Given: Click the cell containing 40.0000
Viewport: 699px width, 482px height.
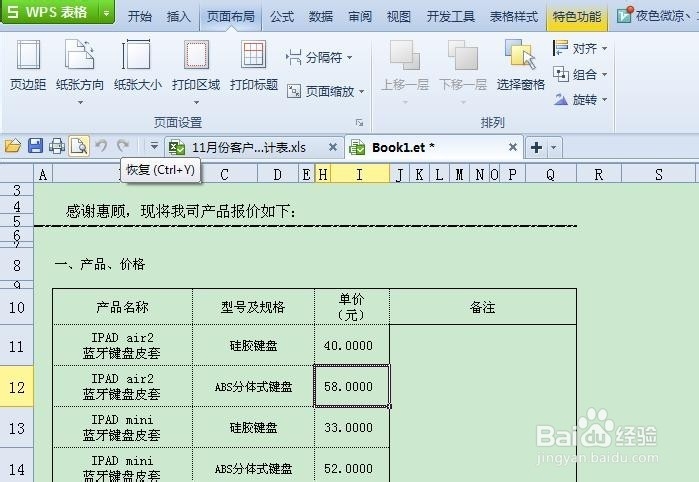Looking at the screenshot, I should point(352,346).
